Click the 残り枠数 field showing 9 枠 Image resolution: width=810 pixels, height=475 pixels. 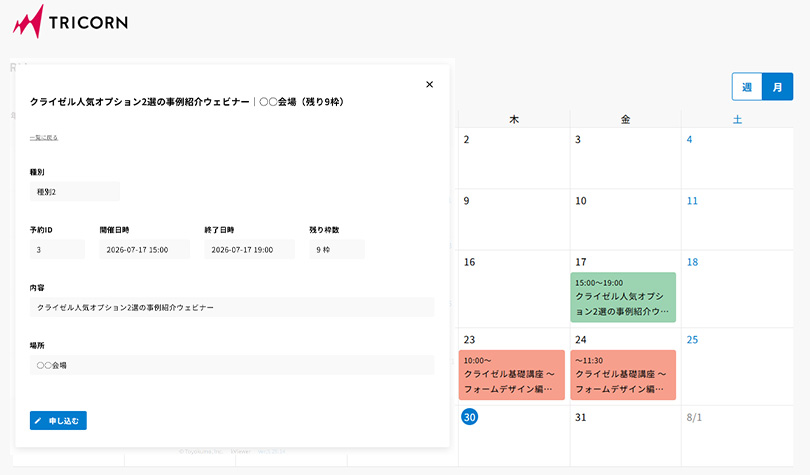click(337, 249)
